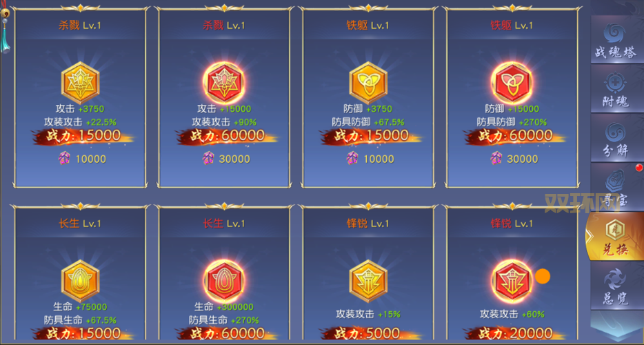Choose the orange 长生 life emblem
Viewport: 644px width, 345px height.
(80, 281)
